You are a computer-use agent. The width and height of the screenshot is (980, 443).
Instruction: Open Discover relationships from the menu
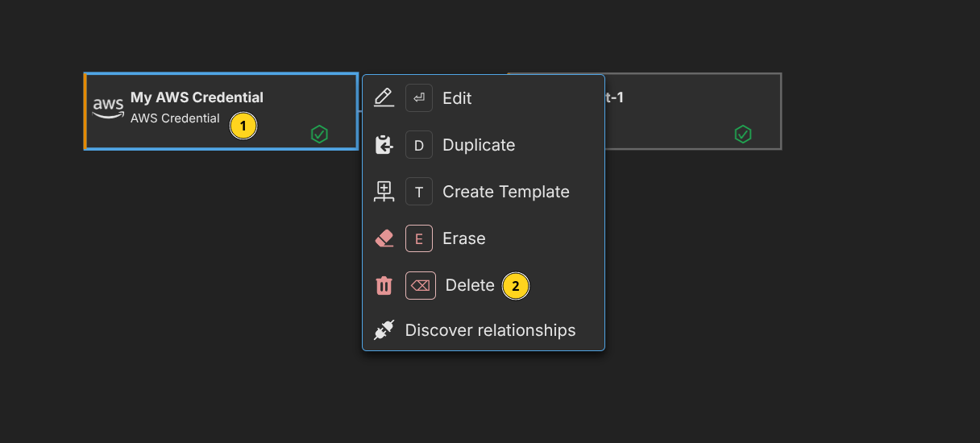coord(490,330)
